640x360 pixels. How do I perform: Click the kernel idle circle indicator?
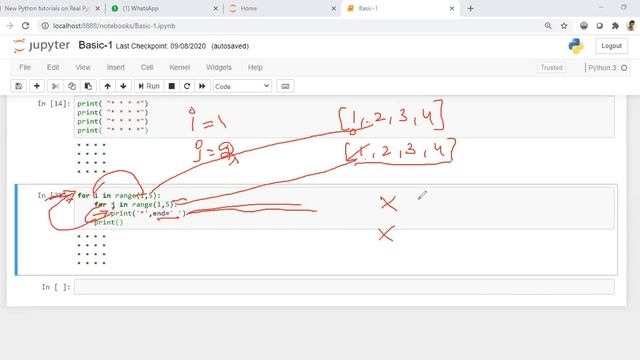coord(624,68)
